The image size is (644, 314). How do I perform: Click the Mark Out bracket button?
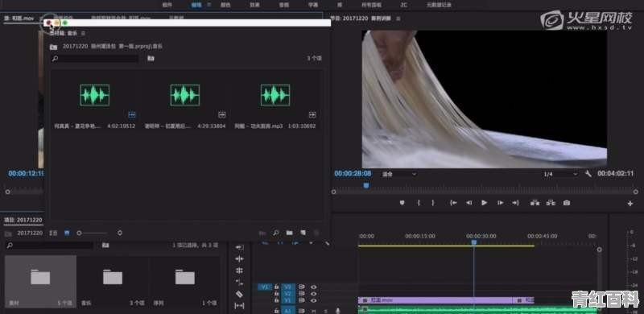(432, 203)
